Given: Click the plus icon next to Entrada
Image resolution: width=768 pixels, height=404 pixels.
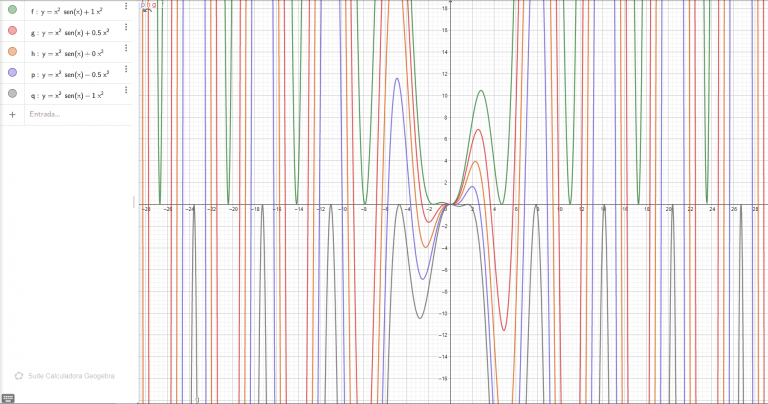Looking at the screenshot, I should tap(12, 114).
